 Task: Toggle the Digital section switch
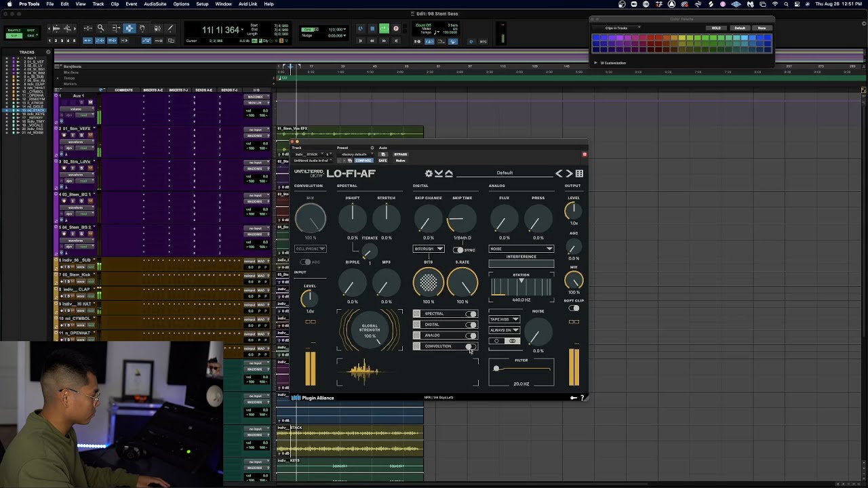coord(471,325)
